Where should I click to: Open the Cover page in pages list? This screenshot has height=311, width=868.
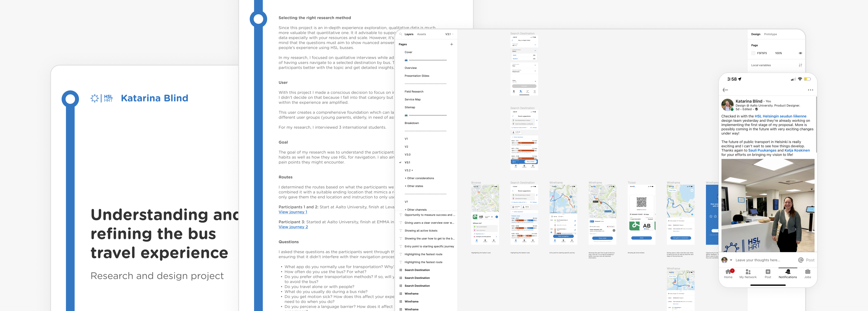pos(408,52)
